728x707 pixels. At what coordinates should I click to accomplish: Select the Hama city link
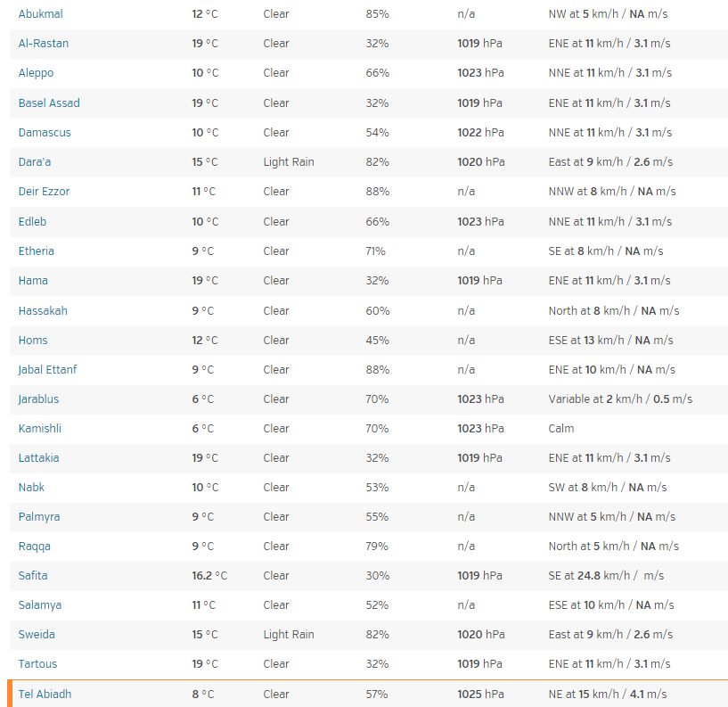point(33,281)
